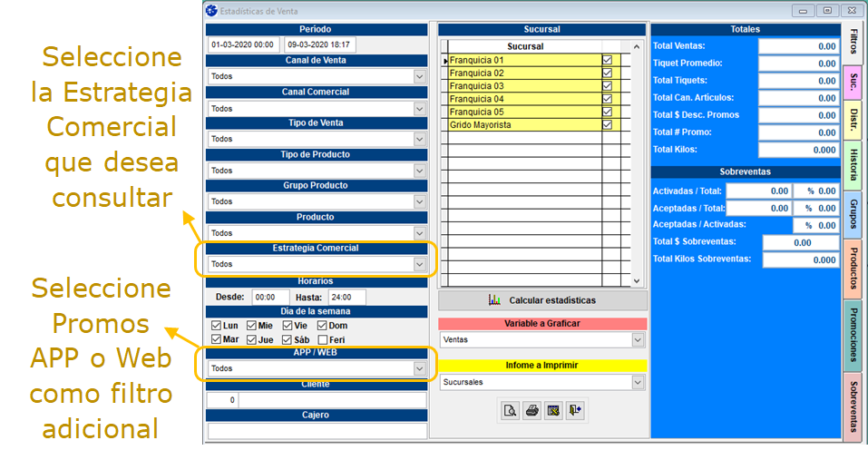Click the Estadísticas de Venta title bar icon

click(211, 10)
